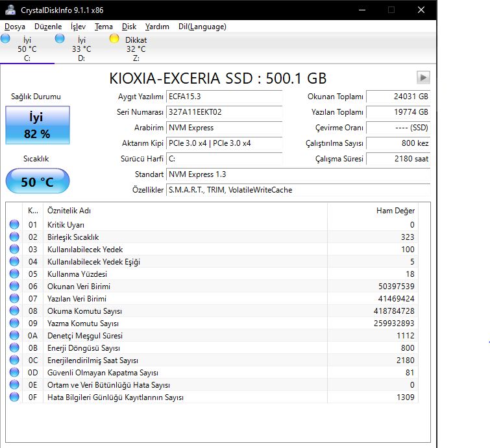Select the C: drive health status orb
The height and width of the screenshot is (448, 490).
coord(5,39)
